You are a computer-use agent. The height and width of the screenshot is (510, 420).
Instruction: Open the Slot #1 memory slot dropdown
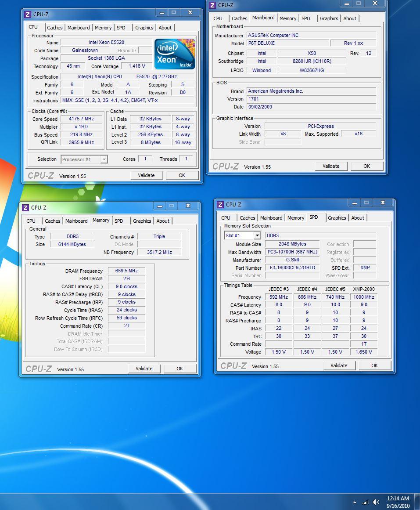[243, 235]
